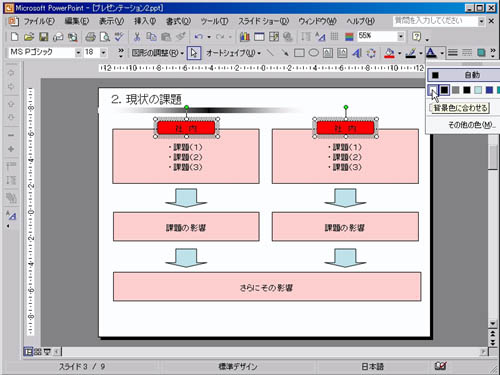
Task: Pick the dark blue color swatch
Action: 489,90
